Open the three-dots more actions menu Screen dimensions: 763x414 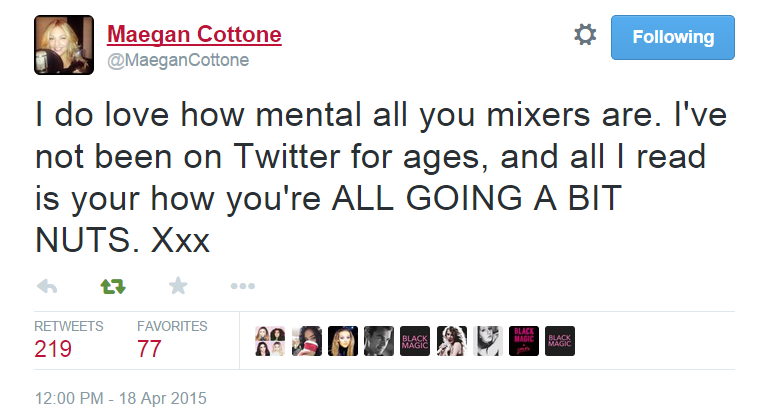coord(243,286)
